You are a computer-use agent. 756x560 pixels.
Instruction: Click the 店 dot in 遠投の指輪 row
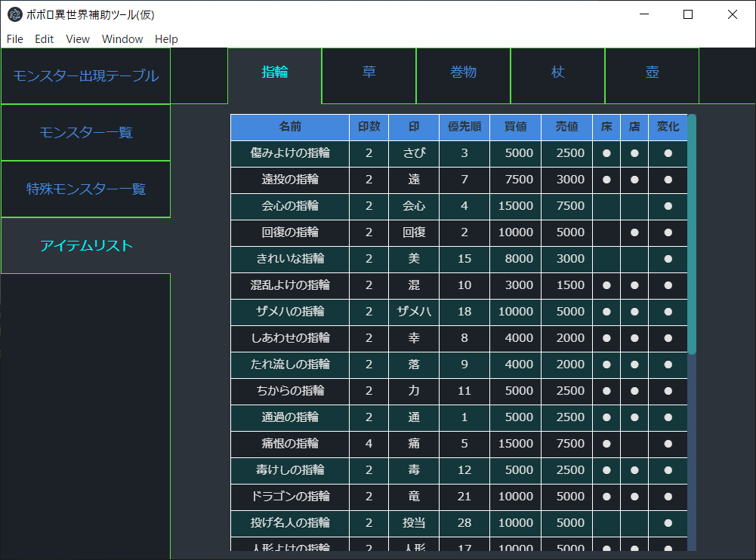pos(634,180)
